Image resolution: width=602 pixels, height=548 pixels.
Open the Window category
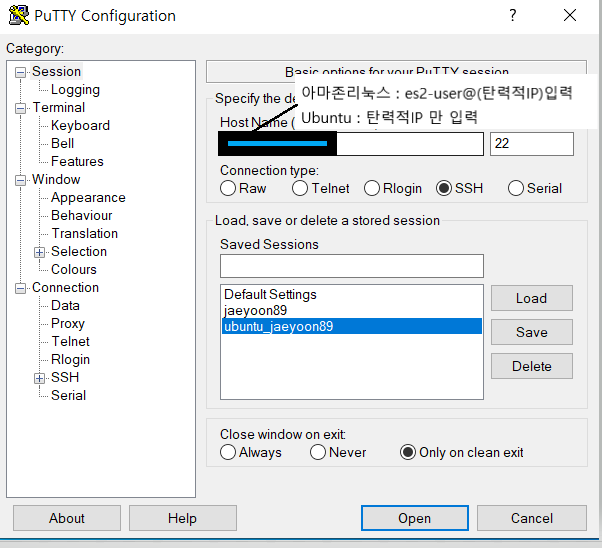(56, 179)
